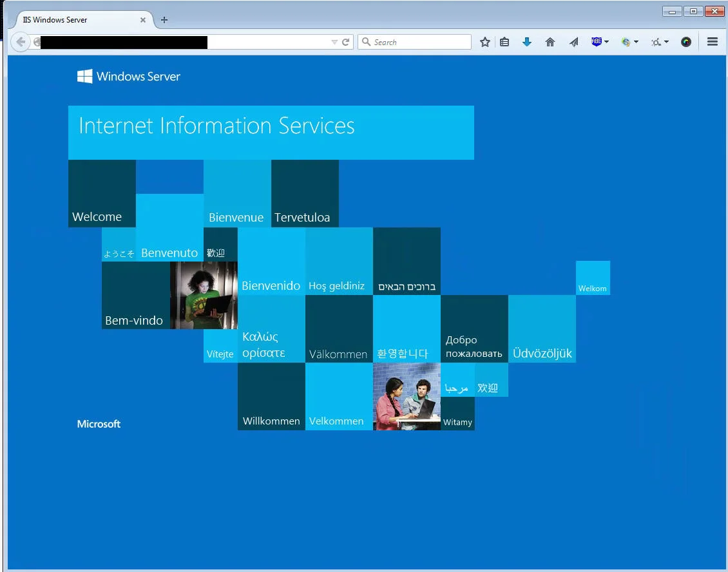
Task: Click the 歡迎 tile
Action: 220,245
